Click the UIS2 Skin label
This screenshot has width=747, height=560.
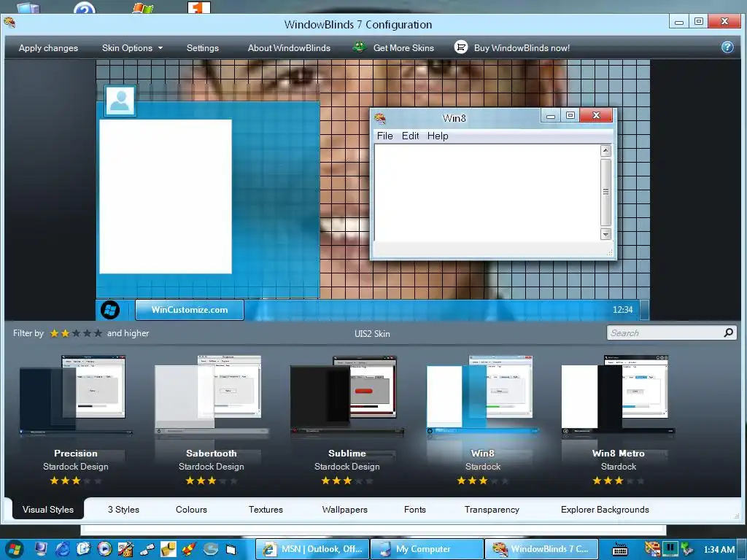pyautogui.click(x=372, y=334)
